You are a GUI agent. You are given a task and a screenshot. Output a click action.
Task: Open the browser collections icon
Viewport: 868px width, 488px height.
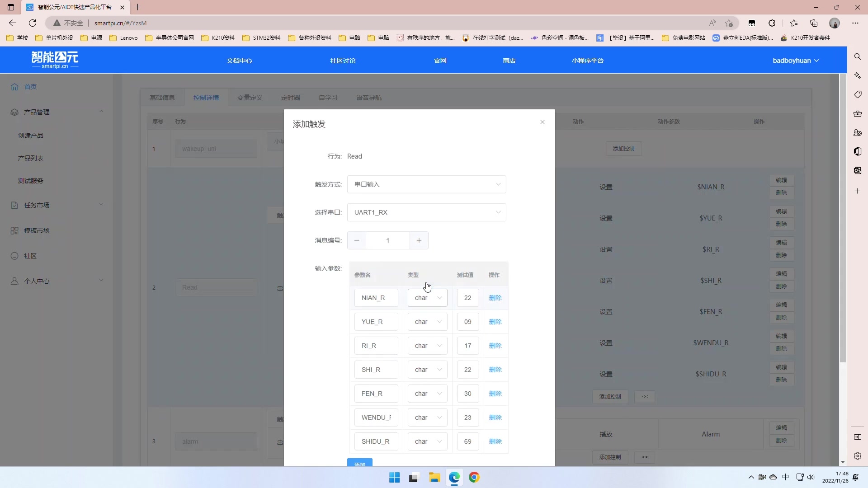click(x=814, y=23)
